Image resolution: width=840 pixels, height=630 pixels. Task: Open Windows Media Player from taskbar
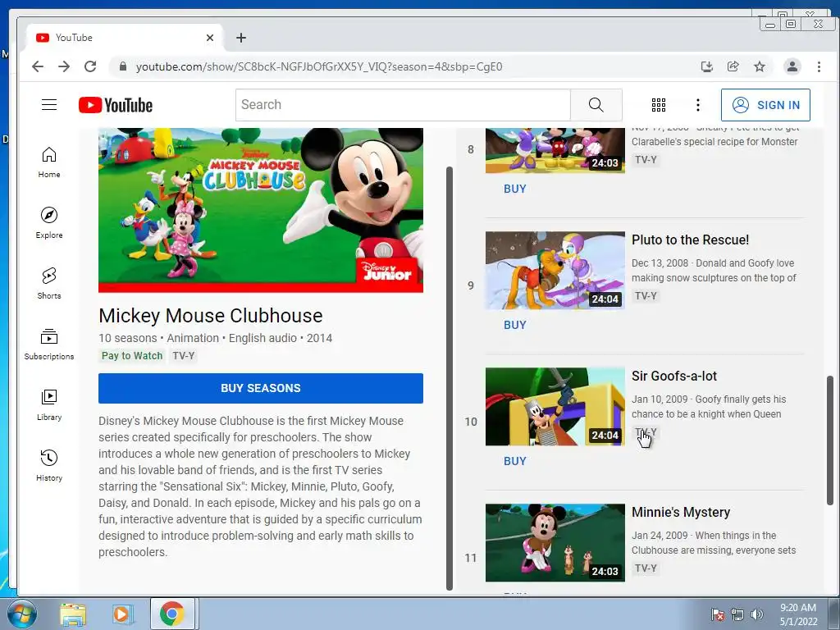121,614
